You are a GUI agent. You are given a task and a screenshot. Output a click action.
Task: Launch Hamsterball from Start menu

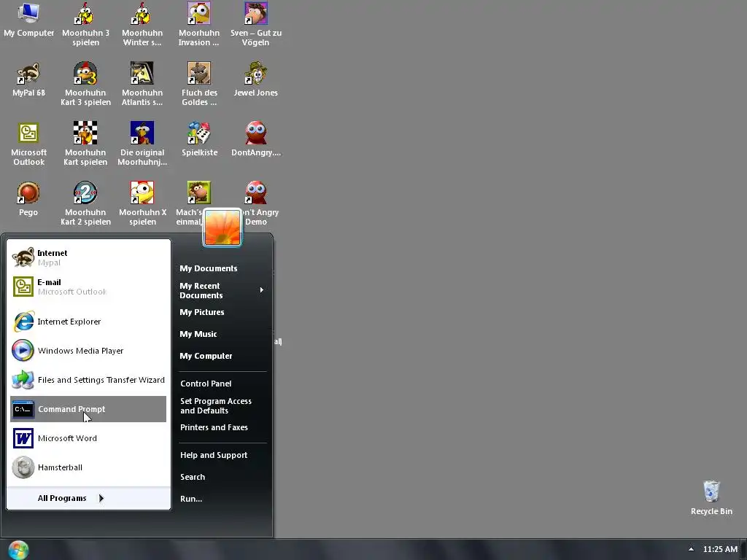point(88,467)
